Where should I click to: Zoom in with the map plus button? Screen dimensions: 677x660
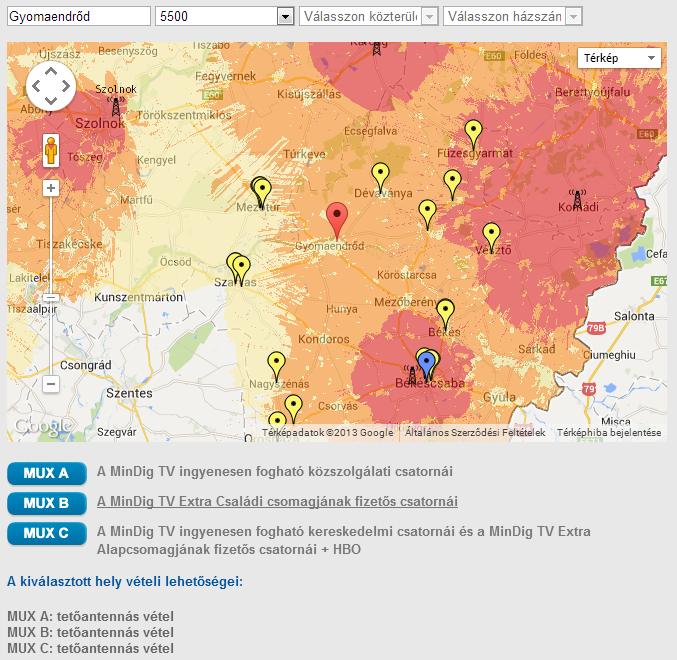tap(51, 188)
